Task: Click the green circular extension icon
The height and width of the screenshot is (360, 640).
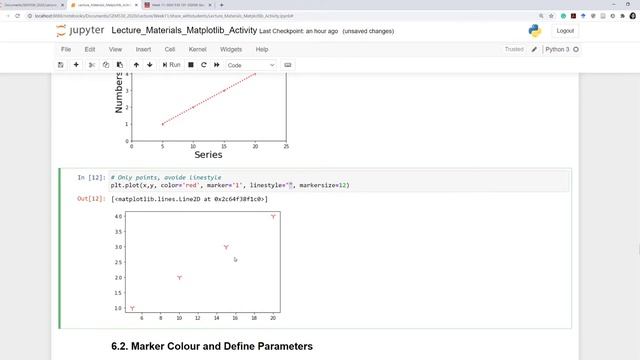Action: 563,16
